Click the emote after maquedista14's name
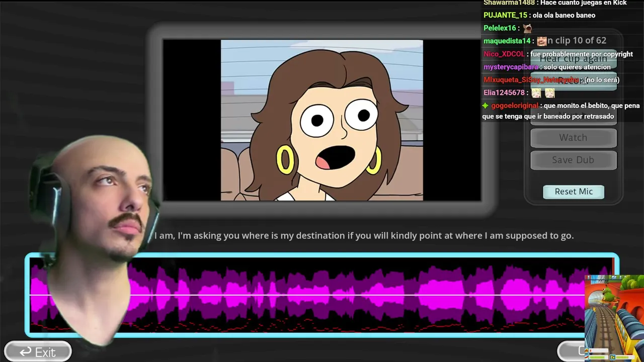The image size is (644, 362). point(541,41)
